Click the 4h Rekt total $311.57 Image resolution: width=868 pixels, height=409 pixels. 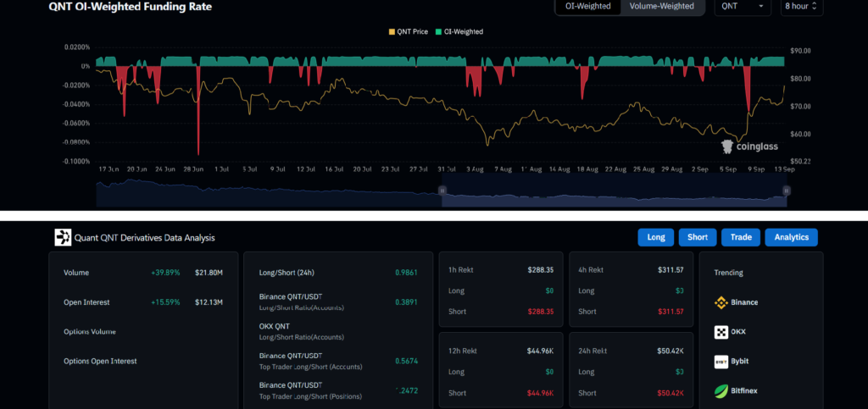tap(671, 270)
